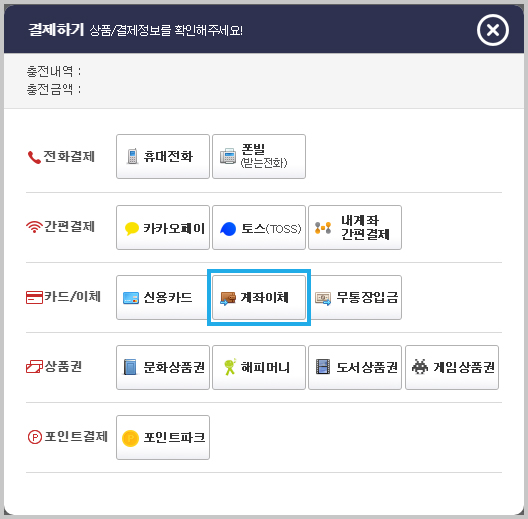Click the 포인트결제 category label
528x519 pixels.
tap(68, 437)
